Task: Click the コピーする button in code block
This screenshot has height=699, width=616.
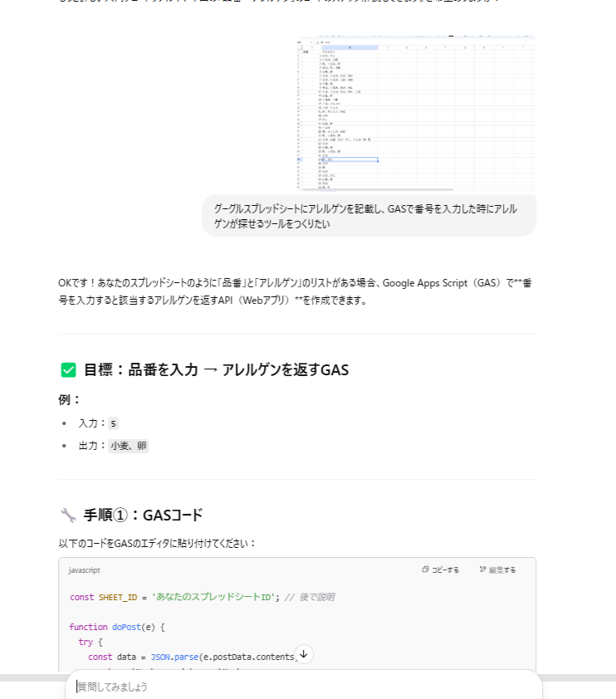Action: point(440,569)
